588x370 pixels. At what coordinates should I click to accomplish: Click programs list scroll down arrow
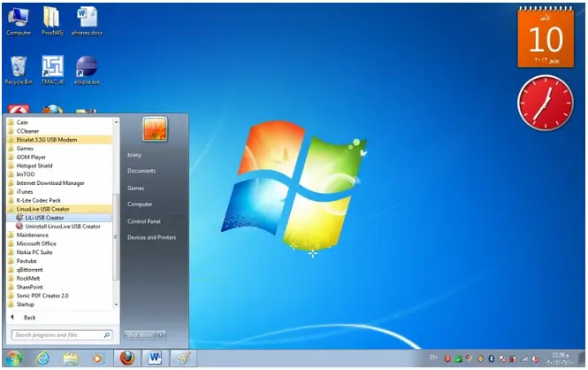[116, 304]
